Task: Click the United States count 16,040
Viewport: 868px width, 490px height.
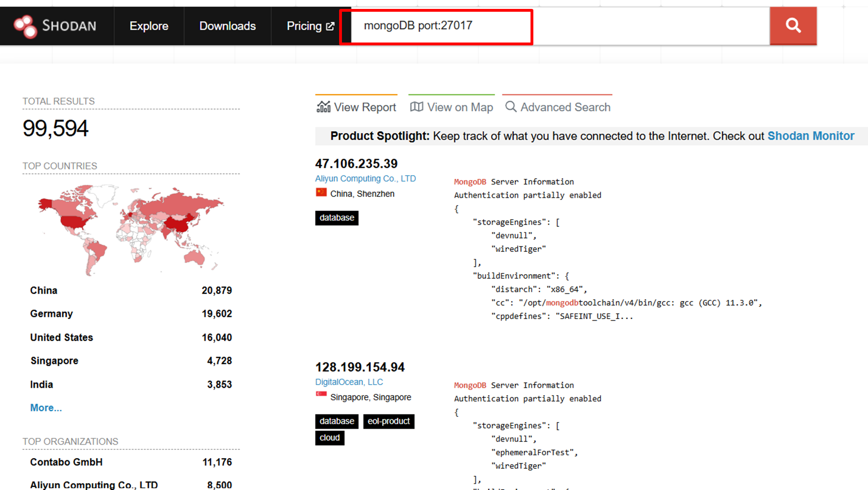Action: (x=217, y=337)
